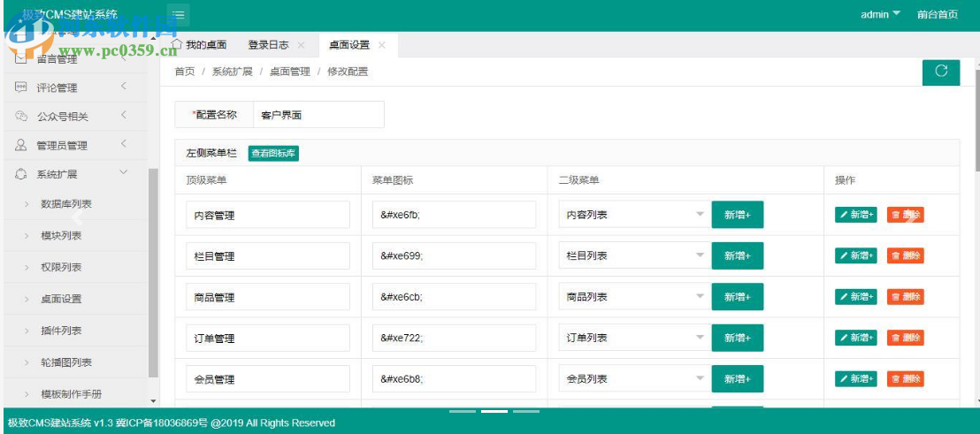This screenshot has height=434, width=980.
Task: Click 桌面管理 in the breadcrumb
Action: pyautogui.click(x=290, y=72)
